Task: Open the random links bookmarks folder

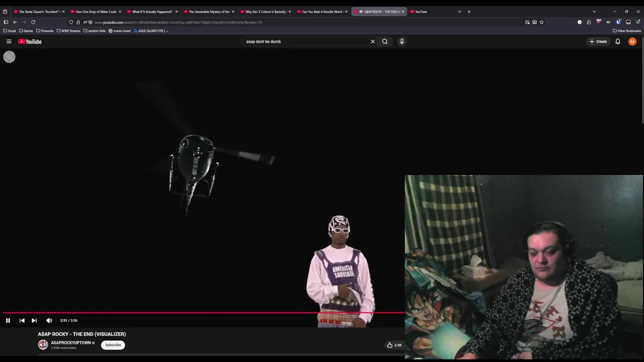Action: tap(95, 31)
